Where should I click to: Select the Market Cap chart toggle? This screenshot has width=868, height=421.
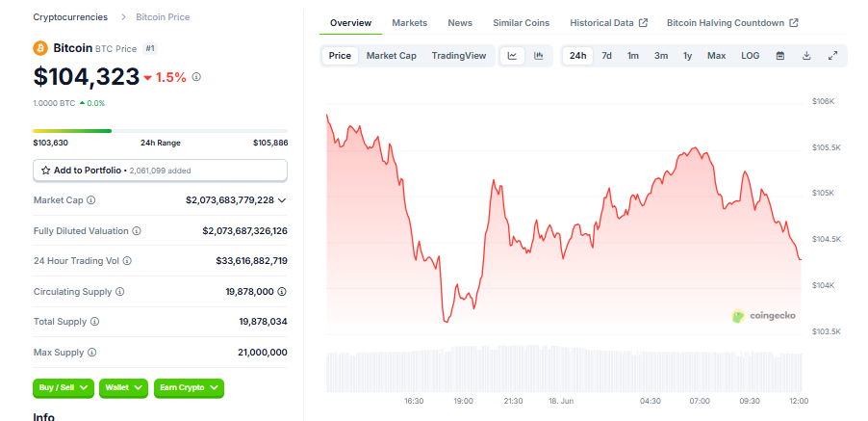point(392,56)
